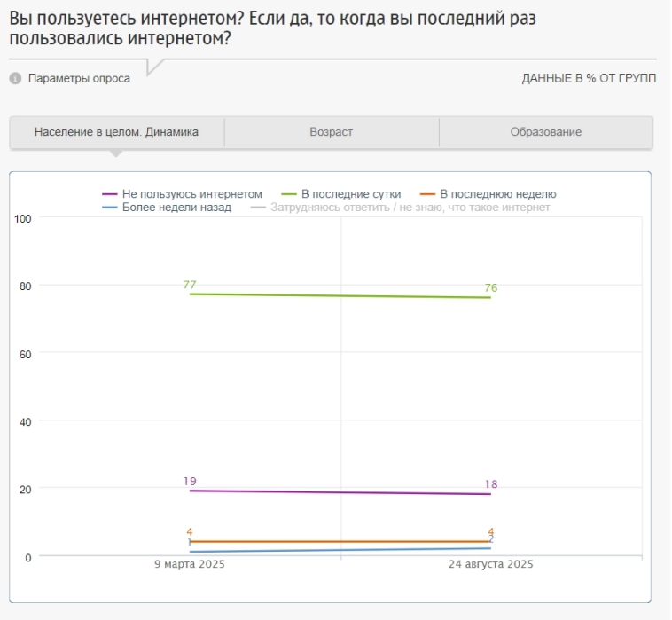Click the info icon beside Параметры опроса
Image resolution: width=672 pixels, height=620 pixels.
pos(15,78)
